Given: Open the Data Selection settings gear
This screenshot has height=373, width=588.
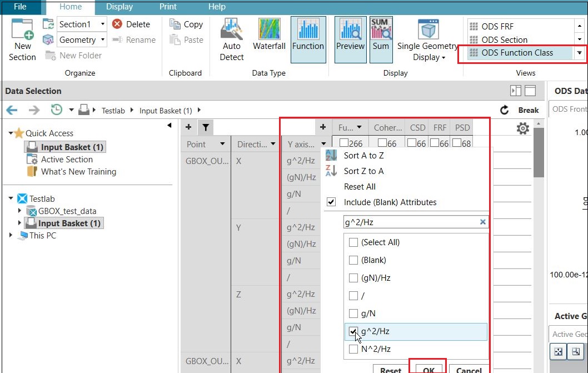Looking at the screenshot, I should click(x=522, y=128).
